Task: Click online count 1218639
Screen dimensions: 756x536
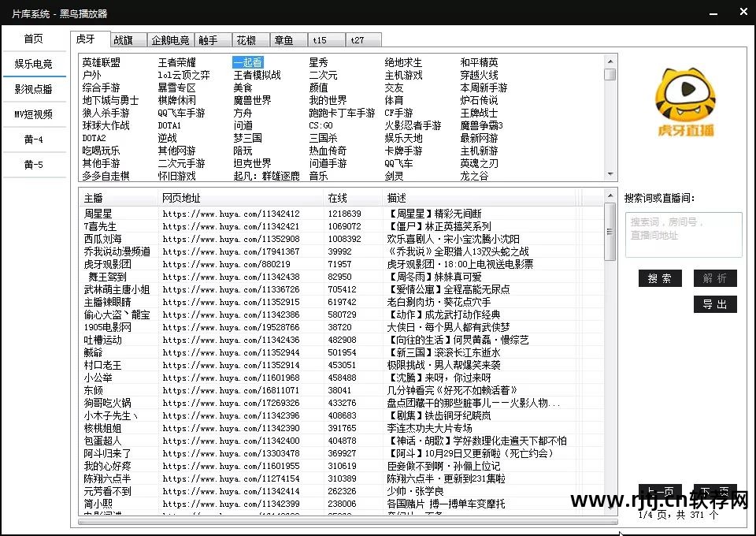Action: (344, 214)
